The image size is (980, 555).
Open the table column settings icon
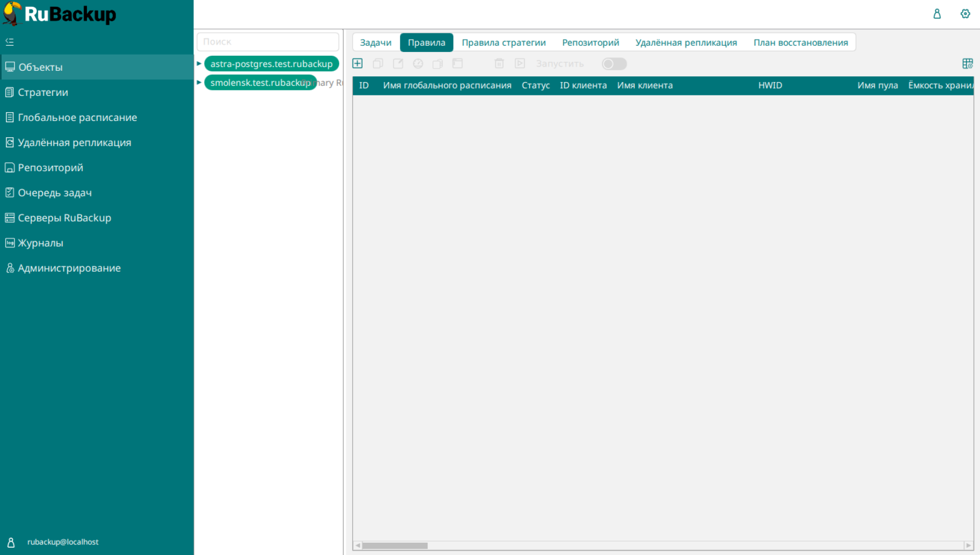pyautogui.click(x=967, y=64)
